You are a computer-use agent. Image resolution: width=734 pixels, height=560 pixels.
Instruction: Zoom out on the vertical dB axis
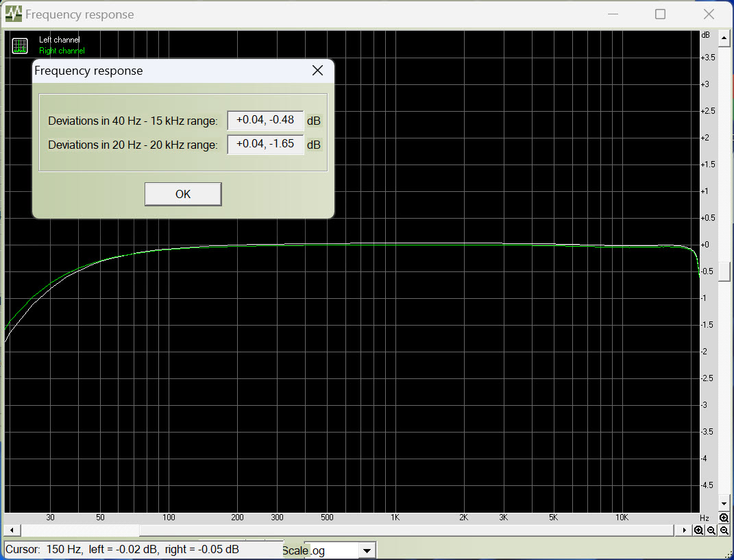[x=724, y=531]
